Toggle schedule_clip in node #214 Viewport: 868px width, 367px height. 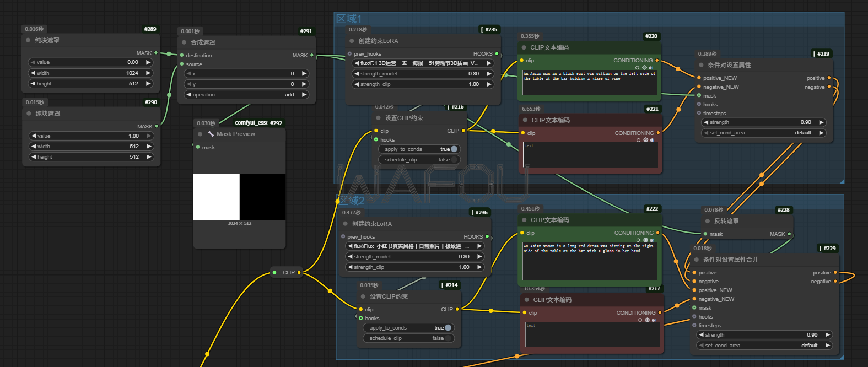(x=408, y=338)
